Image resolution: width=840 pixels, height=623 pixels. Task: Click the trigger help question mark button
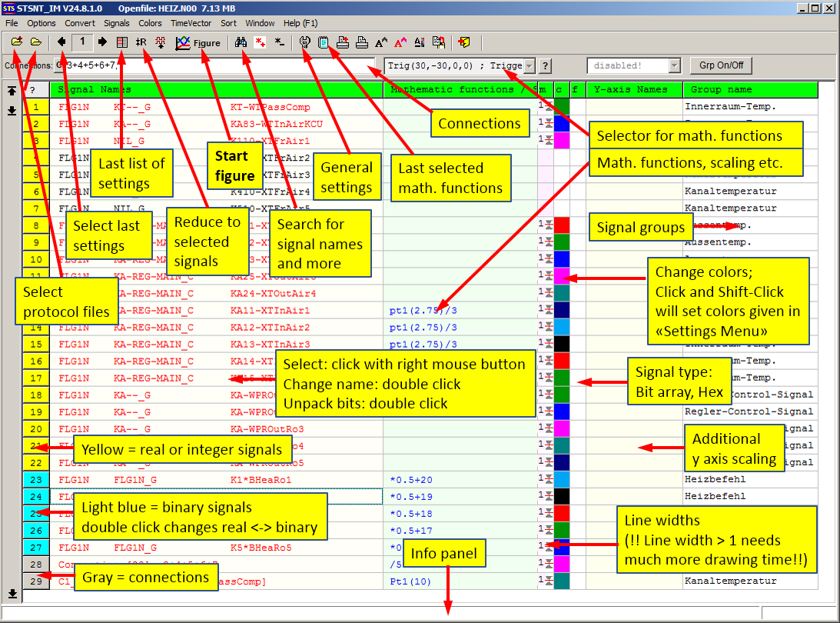click(546, 65)
